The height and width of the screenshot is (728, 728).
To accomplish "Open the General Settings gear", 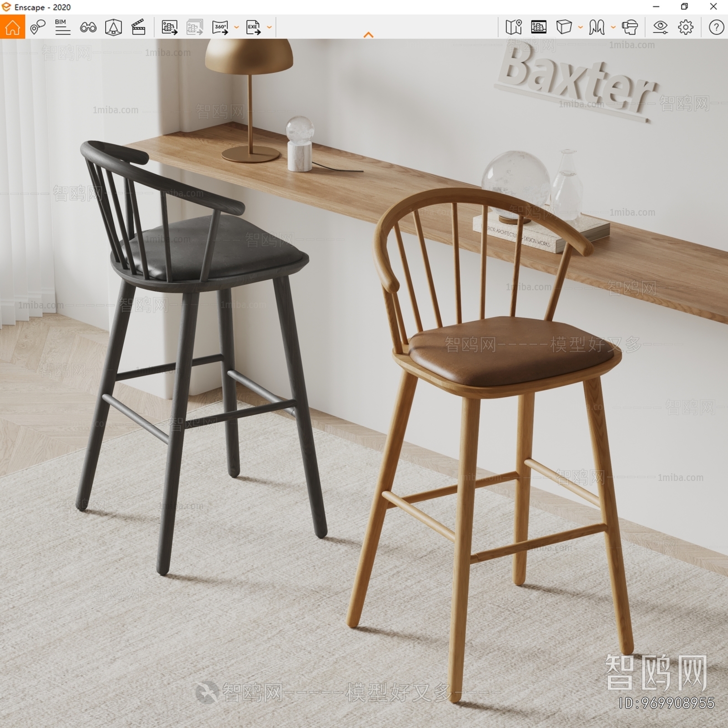I will [685, 27].
